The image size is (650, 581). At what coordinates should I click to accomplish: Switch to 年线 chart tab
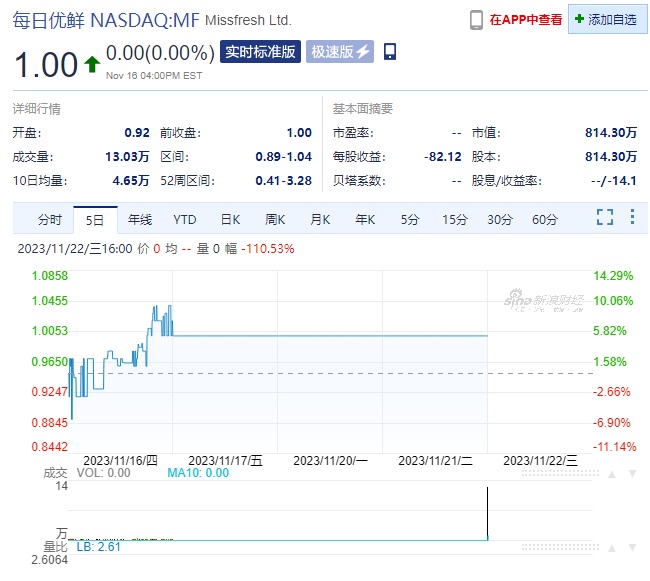click(140, 219)
